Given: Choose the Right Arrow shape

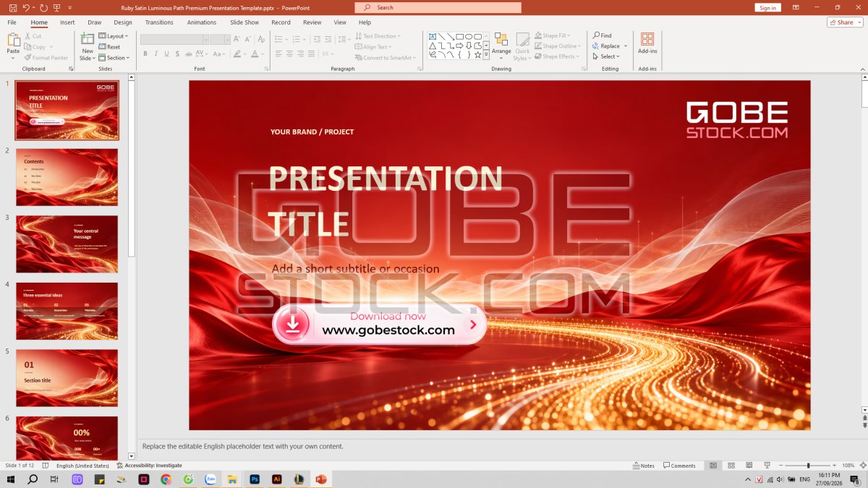Looking at the screenshot, I should 459,46.
